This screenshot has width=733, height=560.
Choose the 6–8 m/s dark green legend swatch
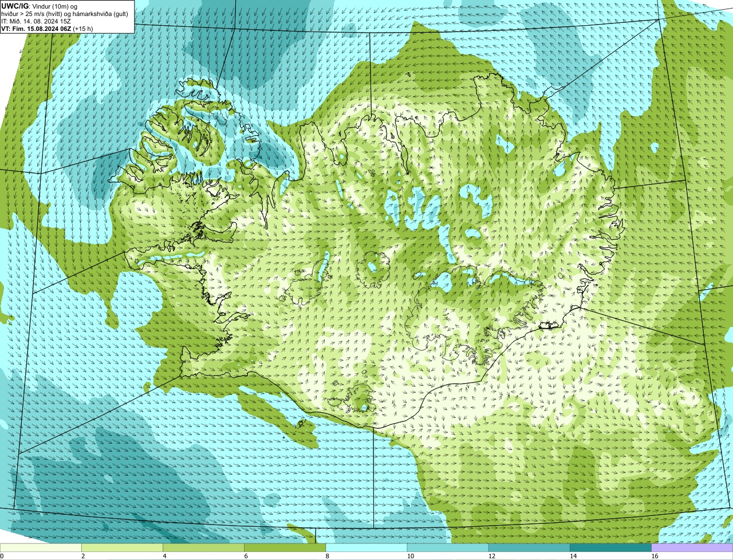click(285, 548)
